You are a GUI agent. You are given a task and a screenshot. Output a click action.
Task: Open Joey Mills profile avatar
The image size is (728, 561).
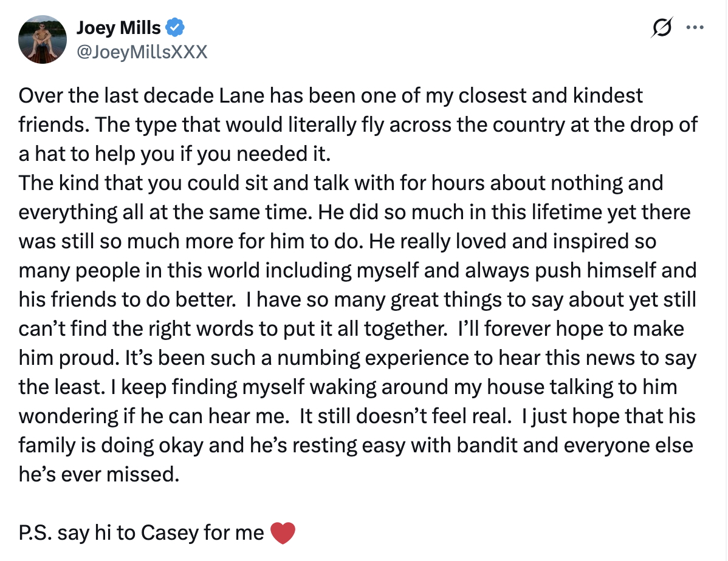tap(42, 40)
